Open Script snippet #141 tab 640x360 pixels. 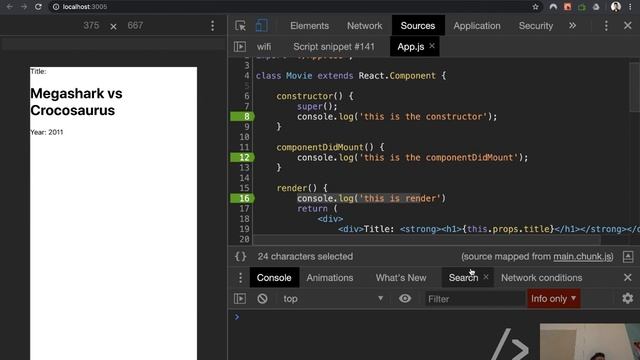(333, 47)
